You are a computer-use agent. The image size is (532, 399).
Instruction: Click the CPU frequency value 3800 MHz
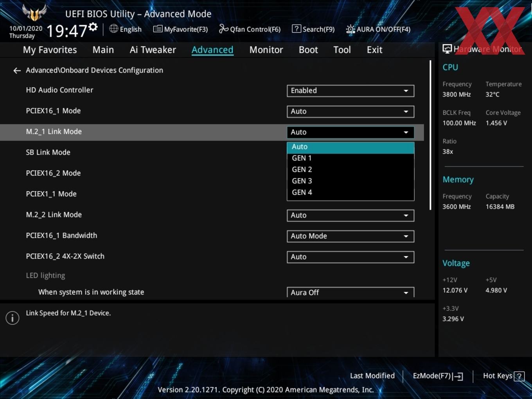pyautogui.click(x=457, y=95)
